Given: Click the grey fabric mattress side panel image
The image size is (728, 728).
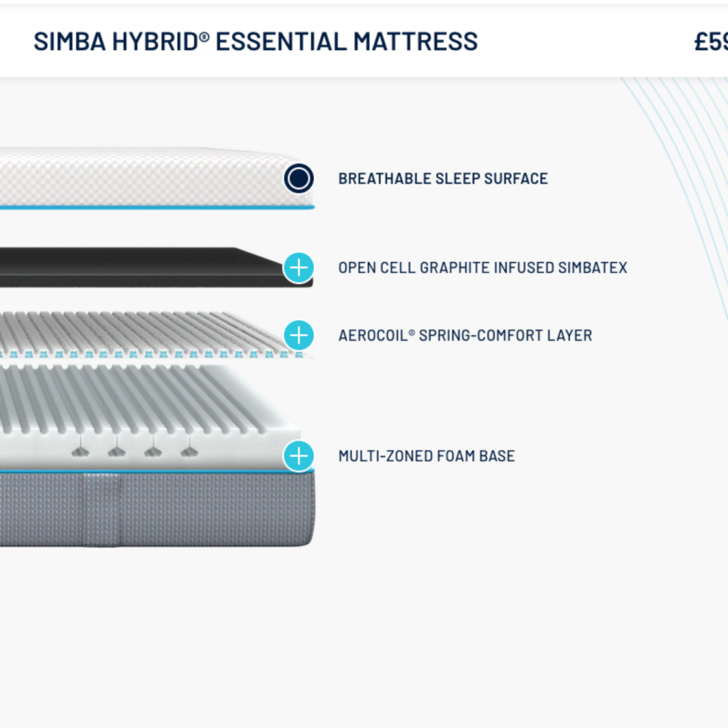Looking at the screenshot, I should point(157,508).
